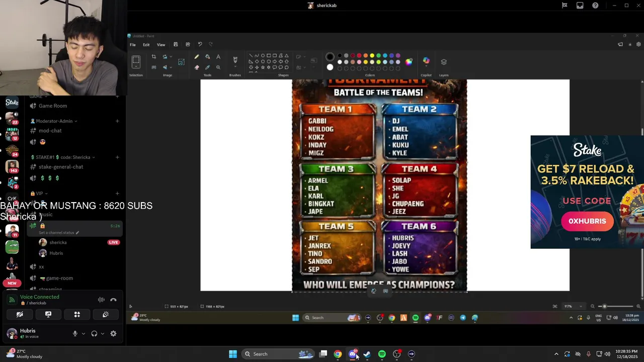Image resolution: width=644 pixels, height=362 pixels.
Task: Open the Pepe frog server icon in Discord
Action: click(12, 247)
